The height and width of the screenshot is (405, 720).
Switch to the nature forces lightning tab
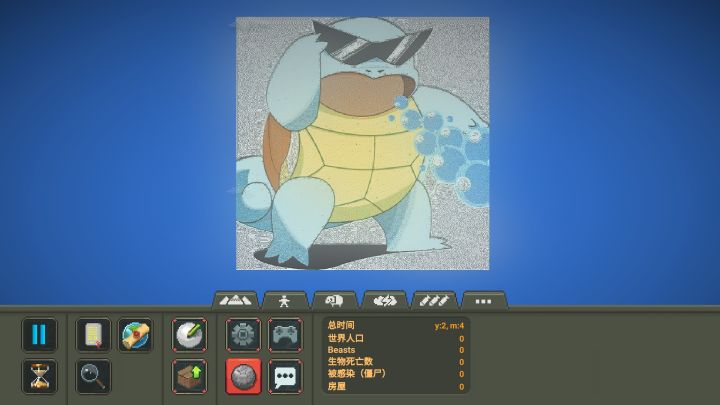tap(384, 300)
